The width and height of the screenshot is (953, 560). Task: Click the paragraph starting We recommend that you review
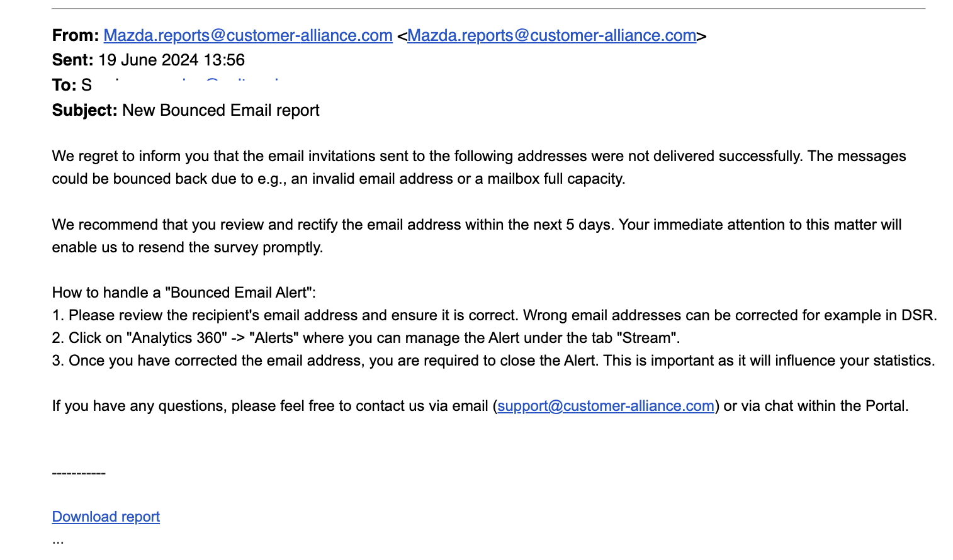477,236
